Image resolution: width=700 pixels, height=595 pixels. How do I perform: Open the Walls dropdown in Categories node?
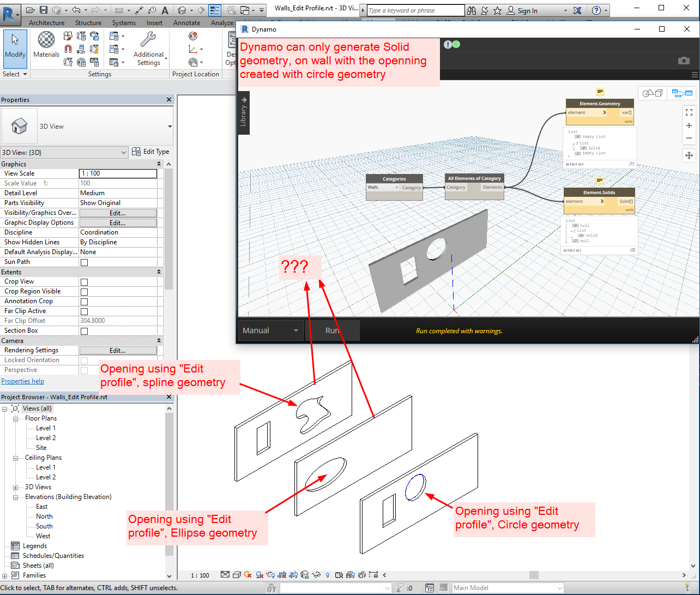tap(383, 188)
